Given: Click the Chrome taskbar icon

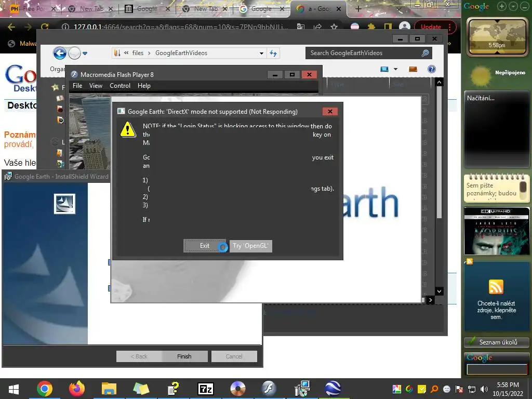Looking at the screenshot, I should [x=45, y=389].
